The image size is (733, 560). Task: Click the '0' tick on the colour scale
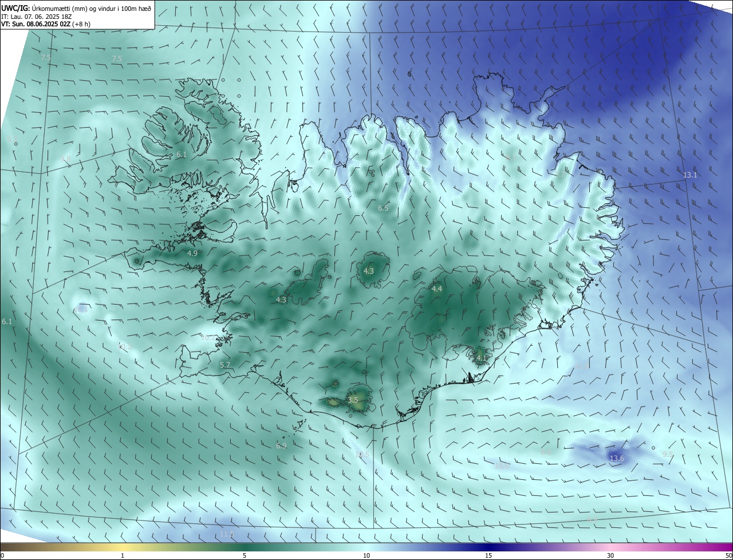(2, 555)
